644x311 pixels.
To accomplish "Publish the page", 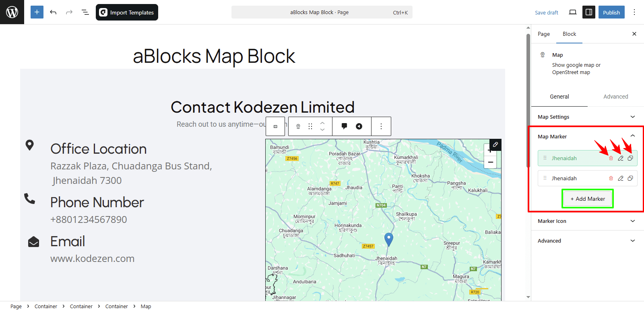I will pos(611,12).
